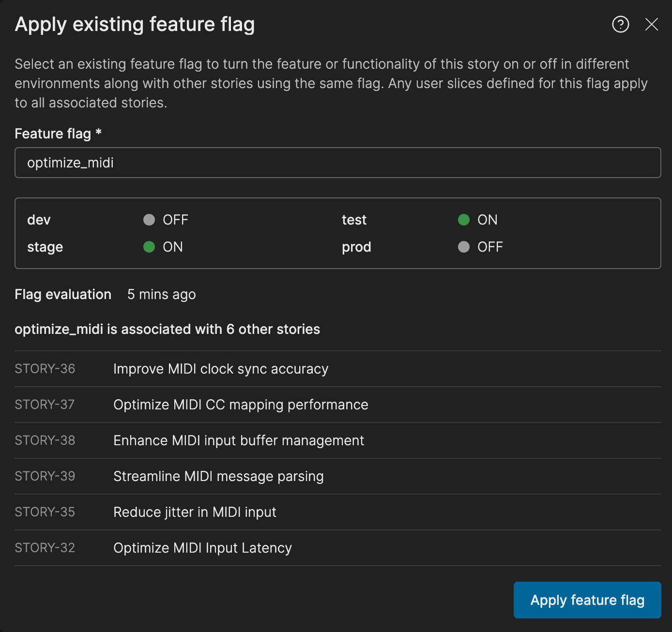Click the test environment ON status indicator
672x632 pixels.
point(464,220)
